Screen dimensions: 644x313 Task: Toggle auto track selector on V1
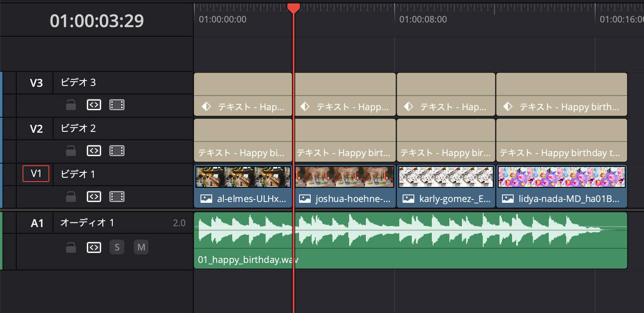pyautogui.click(x=94, y=197)
